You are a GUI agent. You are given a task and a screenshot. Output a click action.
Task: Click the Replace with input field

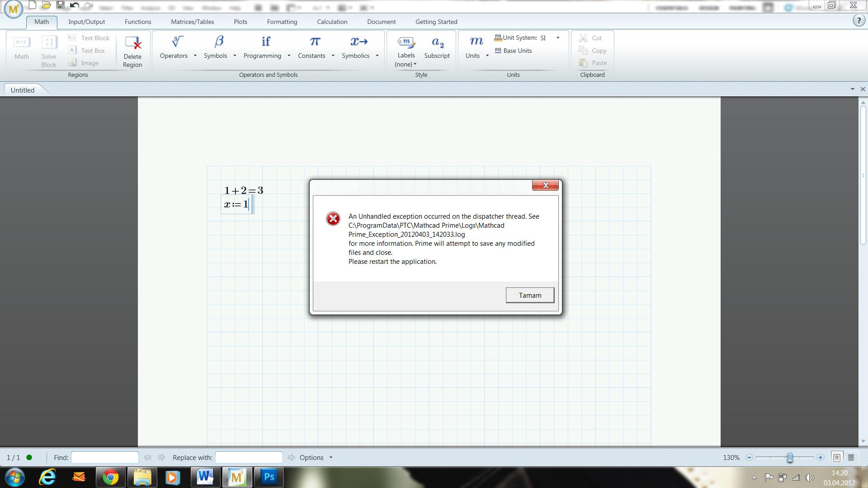pos(249,457)
